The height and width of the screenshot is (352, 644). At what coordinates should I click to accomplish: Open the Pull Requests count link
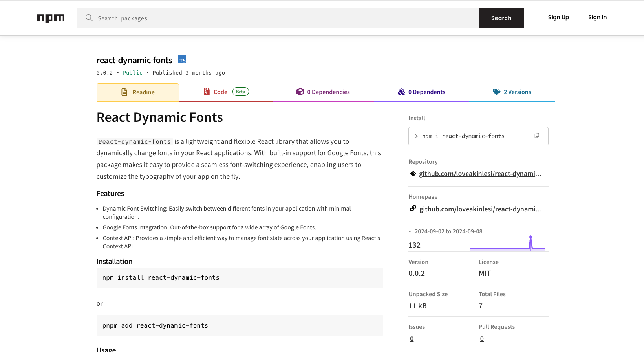tap(482, 339)
